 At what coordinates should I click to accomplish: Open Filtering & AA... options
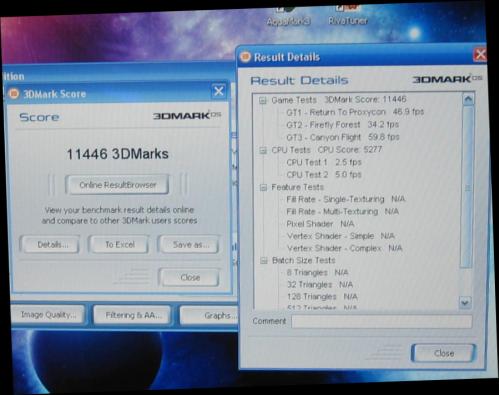(x=132, y=315)
